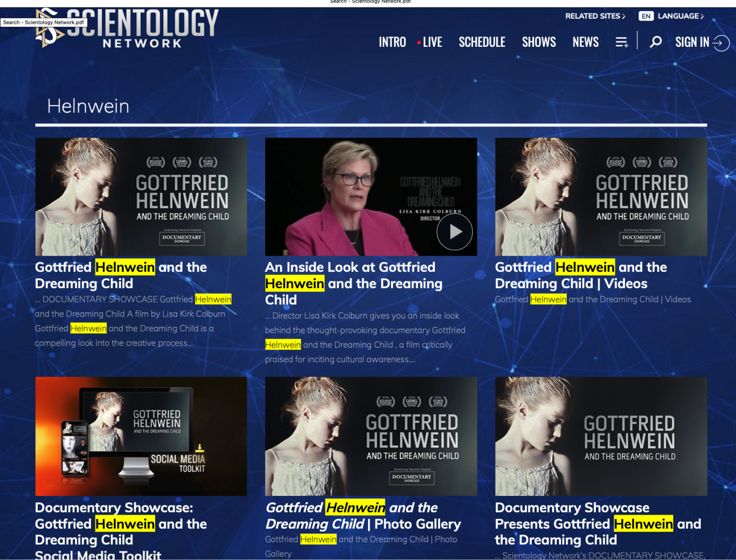Open the playlist menu icon
This screenshot has width=736, height=560.
[x=622, y=42]
